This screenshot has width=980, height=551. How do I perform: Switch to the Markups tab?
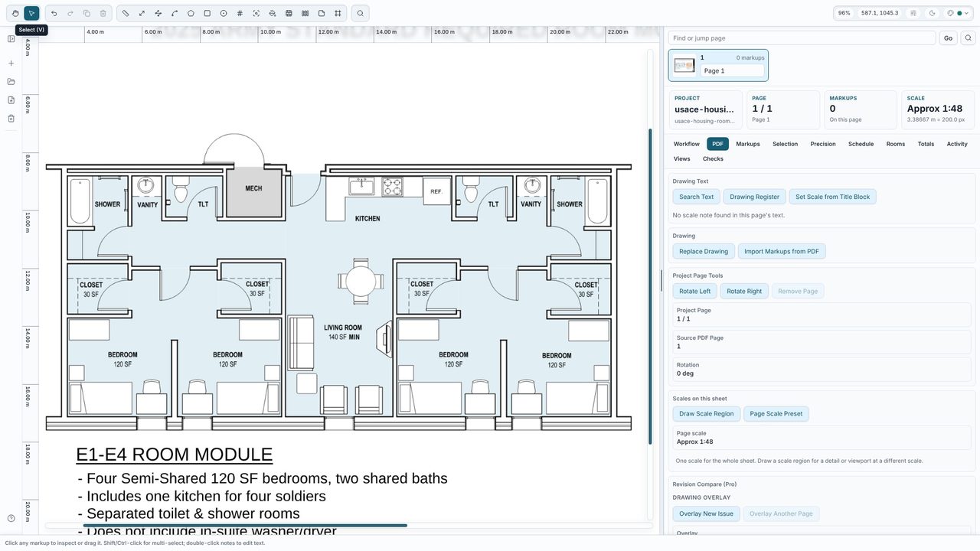click(748, 144)
